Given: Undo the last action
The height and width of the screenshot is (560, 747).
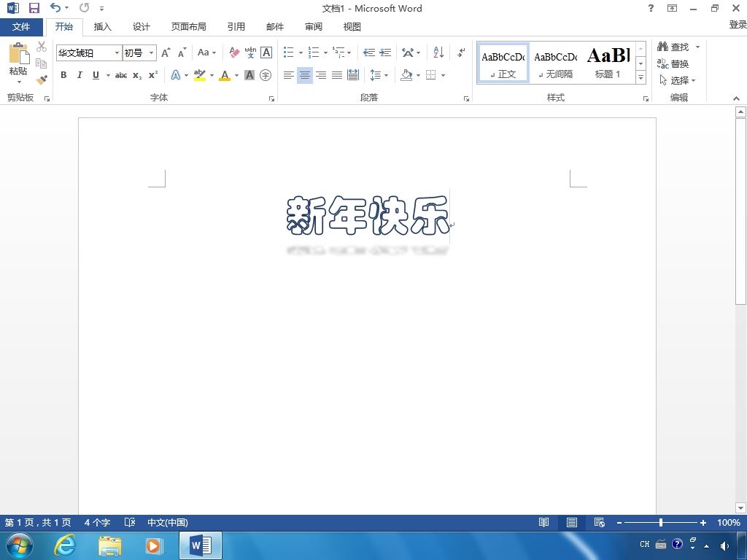Looking at the screenshot, I should [55, 7].
